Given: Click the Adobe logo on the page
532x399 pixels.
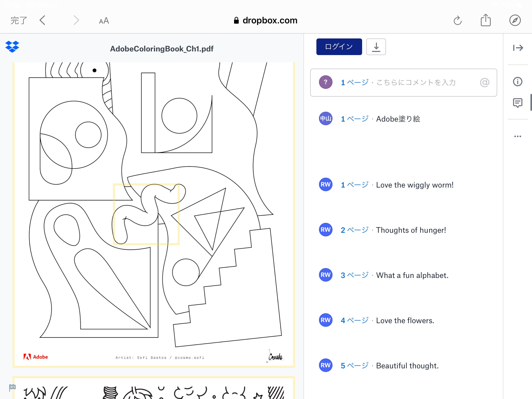Looking at the screenshot, I should (36, 357).
